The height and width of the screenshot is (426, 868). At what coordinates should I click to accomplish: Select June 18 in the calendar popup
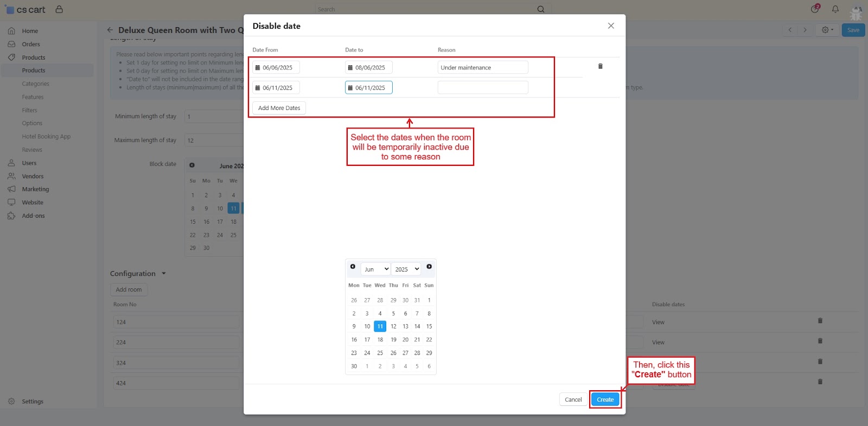tap(380, 340)
